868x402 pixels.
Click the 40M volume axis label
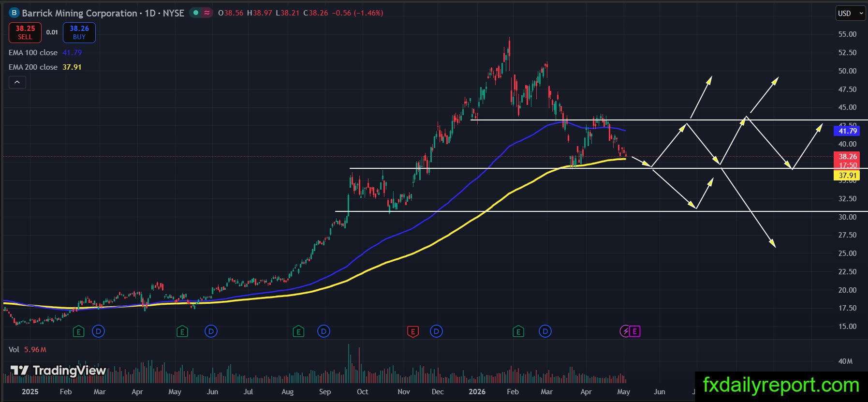click(x=845, y=361)
